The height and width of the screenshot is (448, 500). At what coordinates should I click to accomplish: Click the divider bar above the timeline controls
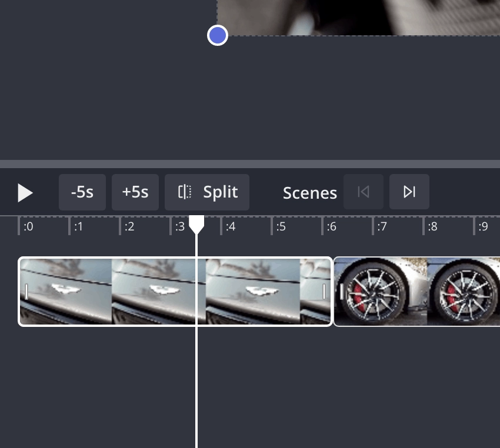click(250, 163)
